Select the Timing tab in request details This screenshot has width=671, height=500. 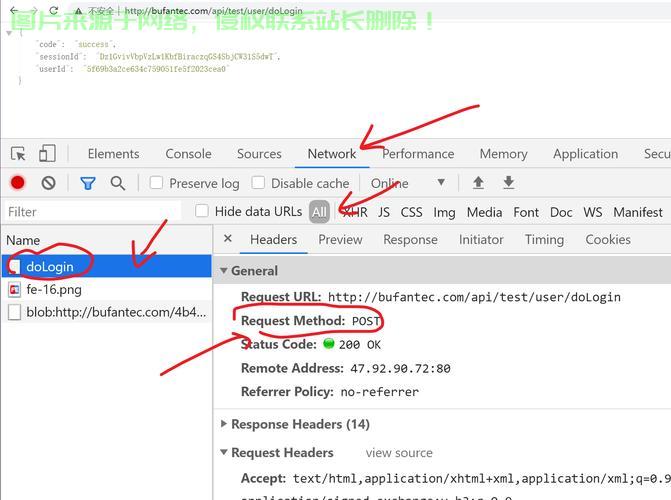point(544,239)
